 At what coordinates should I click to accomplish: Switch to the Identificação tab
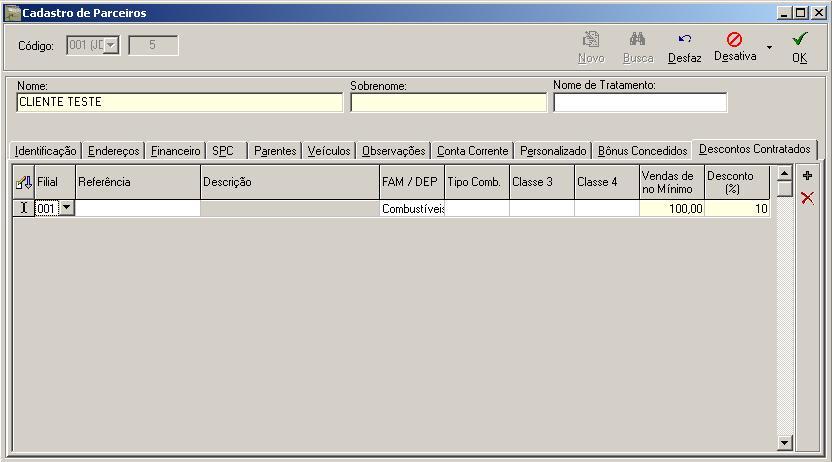[x=46, y=151]
